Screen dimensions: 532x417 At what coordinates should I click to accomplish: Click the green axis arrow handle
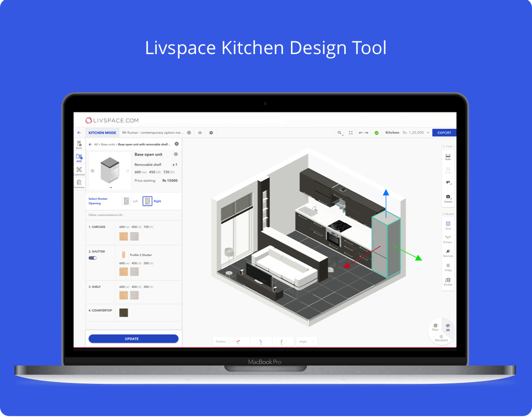418,258
